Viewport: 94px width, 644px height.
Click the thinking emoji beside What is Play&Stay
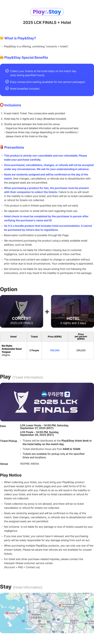click(2, 38)
